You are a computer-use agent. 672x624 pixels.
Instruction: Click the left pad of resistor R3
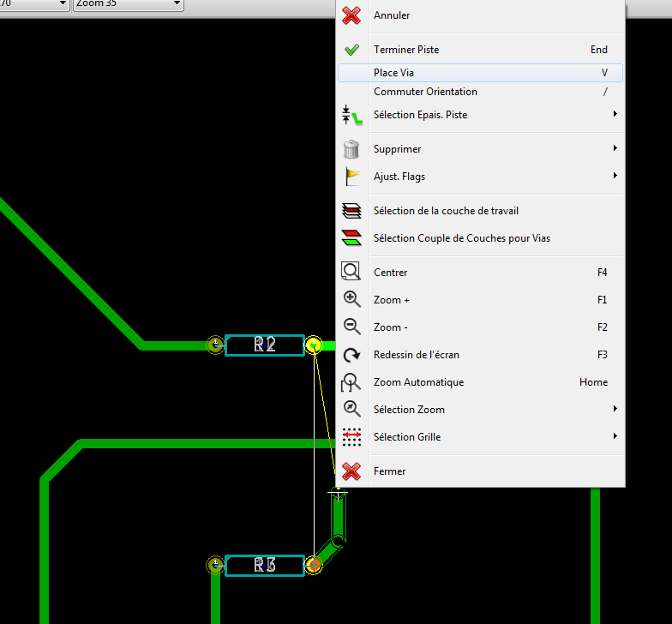click(215, 566)
